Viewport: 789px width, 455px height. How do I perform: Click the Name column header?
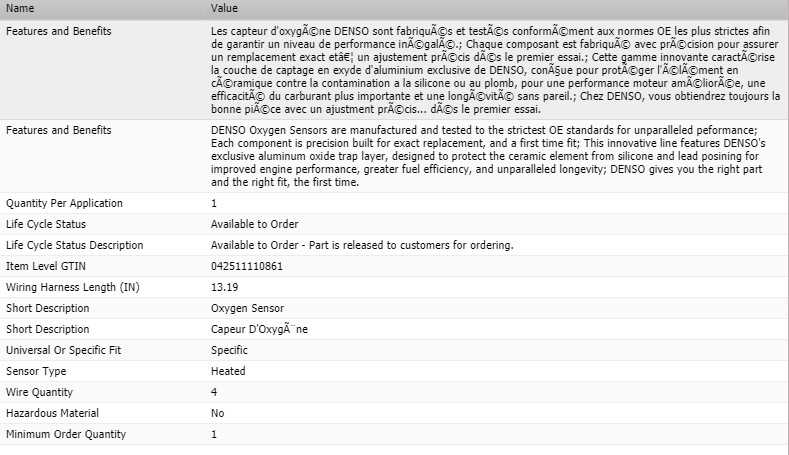pos(20,8)
